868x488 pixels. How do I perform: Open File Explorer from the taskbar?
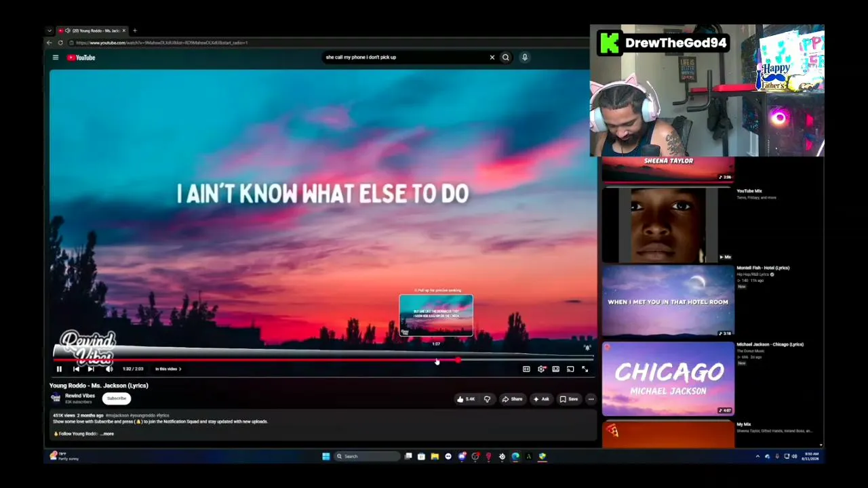point(435,456)
